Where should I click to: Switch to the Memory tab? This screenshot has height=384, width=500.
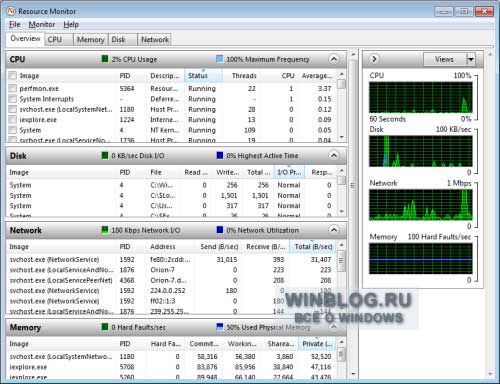click(91, 39)
